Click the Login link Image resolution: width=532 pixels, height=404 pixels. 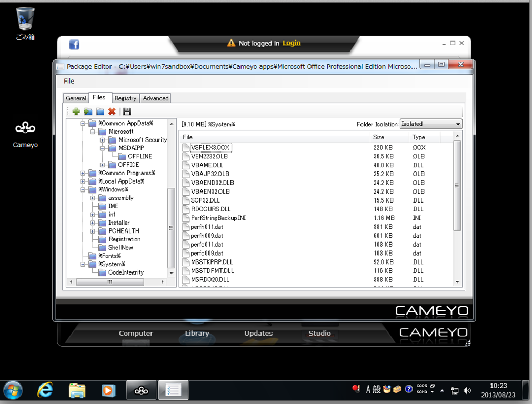click(x=292, y=43)
